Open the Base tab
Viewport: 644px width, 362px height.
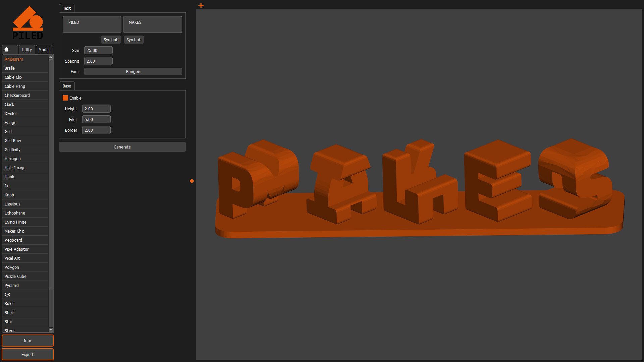click(66, 86)
